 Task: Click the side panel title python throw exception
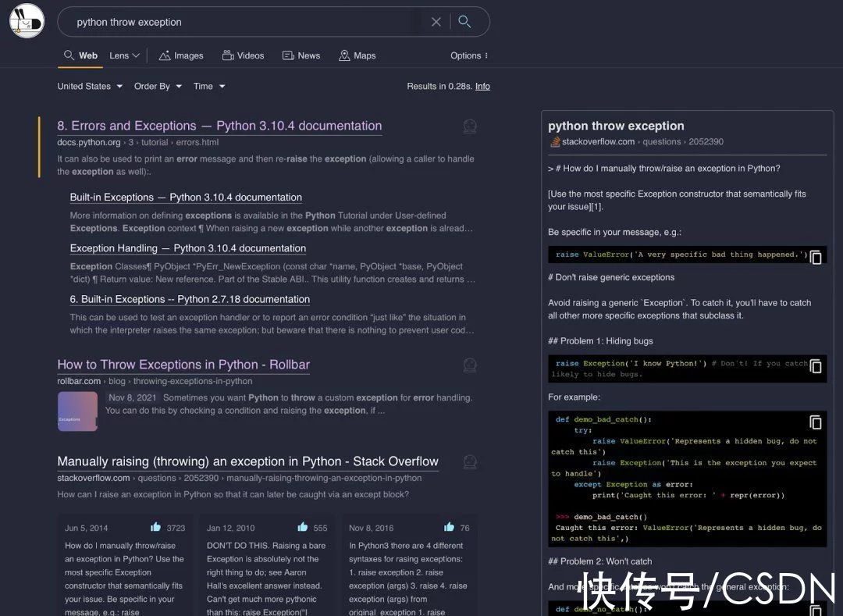click(x=616, y=126)
